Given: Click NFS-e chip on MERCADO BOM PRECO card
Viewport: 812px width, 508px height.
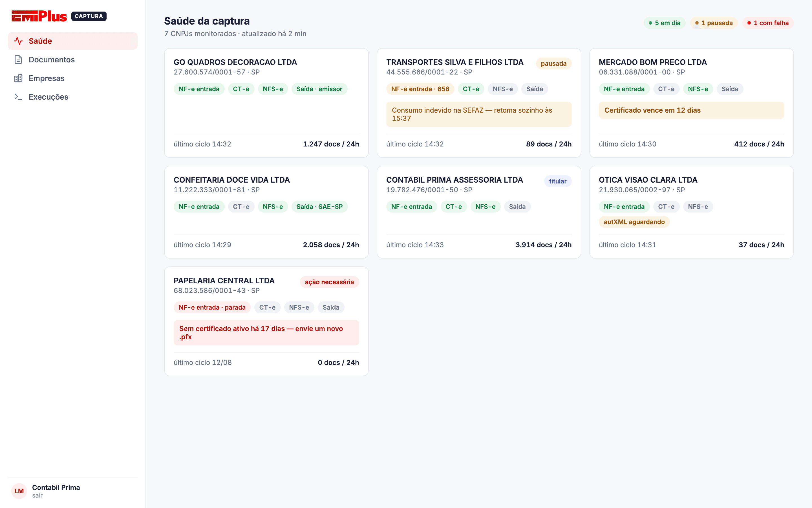Looking at the screenshot, I should click(x=698, y=89).
